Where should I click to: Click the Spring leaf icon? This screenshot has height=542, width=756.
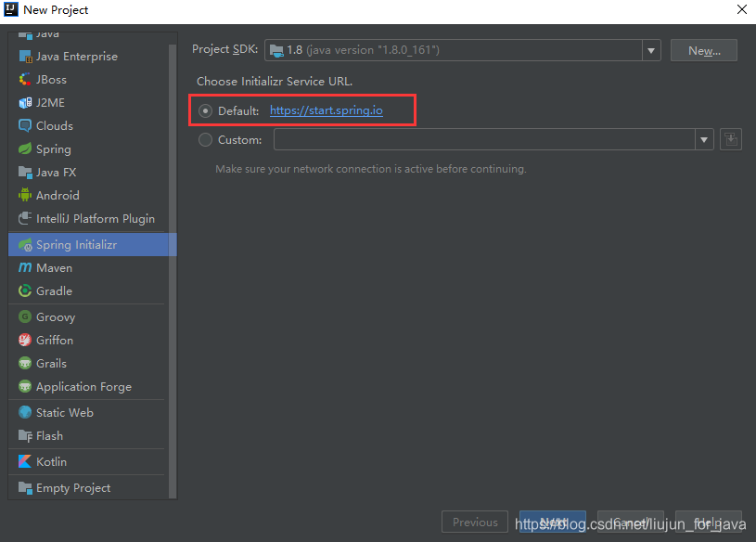[x=25, y=149]
